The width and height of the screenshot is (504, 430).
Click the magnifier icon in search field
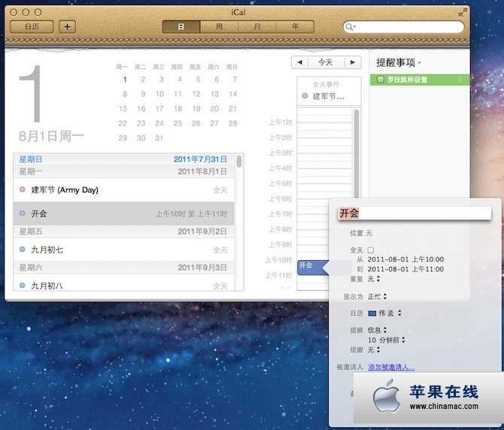351,27
